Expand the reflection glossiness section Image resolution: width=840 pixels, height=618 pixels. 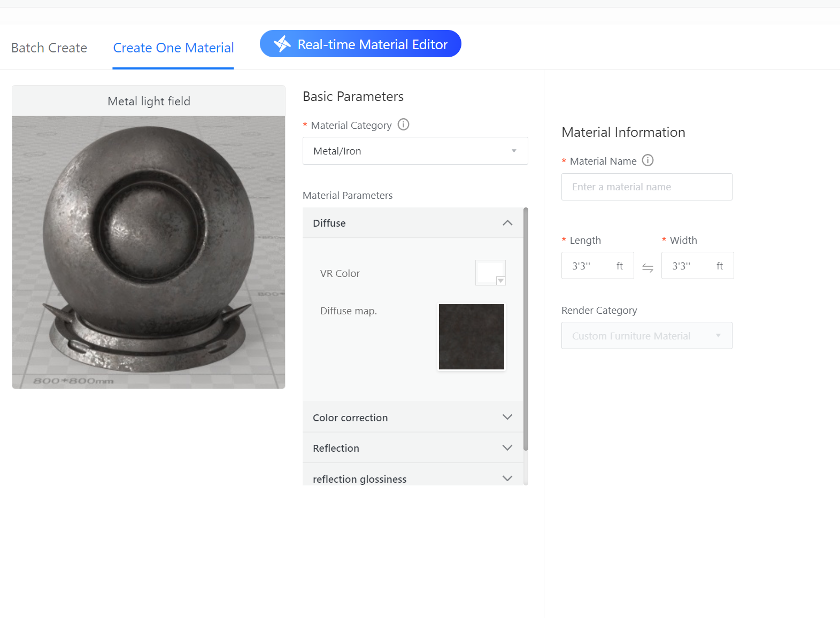tap(507, 478)
